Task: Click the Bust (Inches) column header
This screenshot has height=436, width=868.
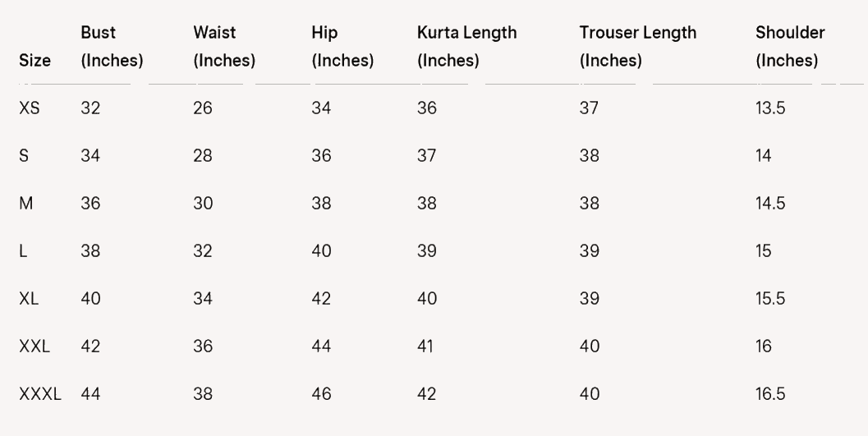Action: pyautogui.click(x=112, y=47)
